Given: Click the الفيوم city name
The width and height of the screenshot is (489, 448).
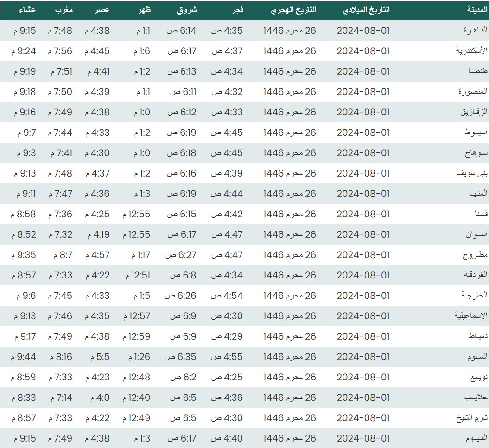Looking at the screenshot, I should [x=476, y=438].
